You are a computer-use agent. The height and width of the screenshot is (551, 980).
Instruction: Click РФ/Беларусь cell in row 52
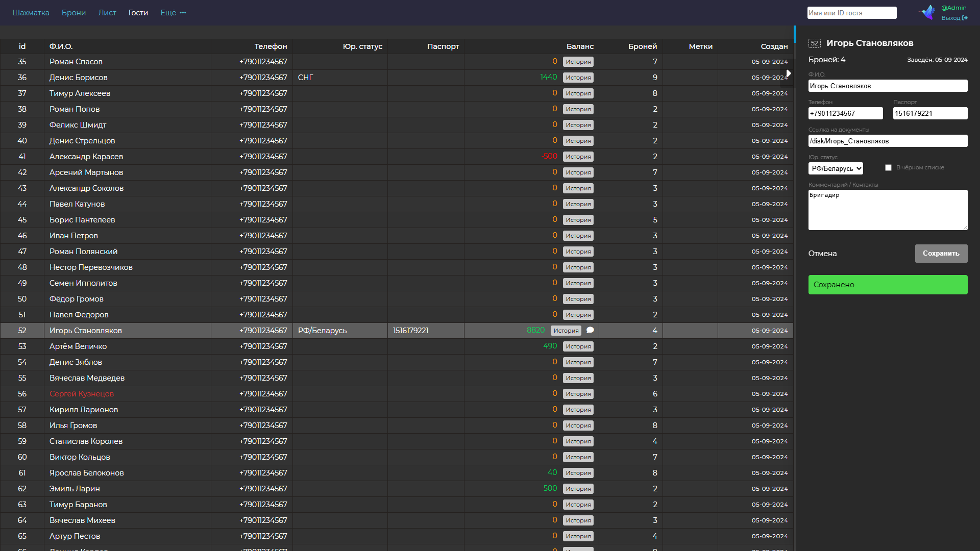pos(322,331)
